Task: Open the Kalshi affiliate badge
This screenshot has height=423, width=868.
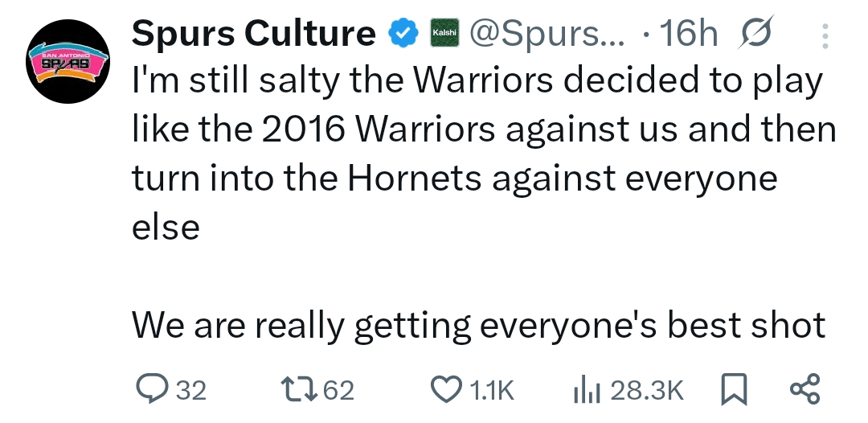Action: [x=444, y=33]
